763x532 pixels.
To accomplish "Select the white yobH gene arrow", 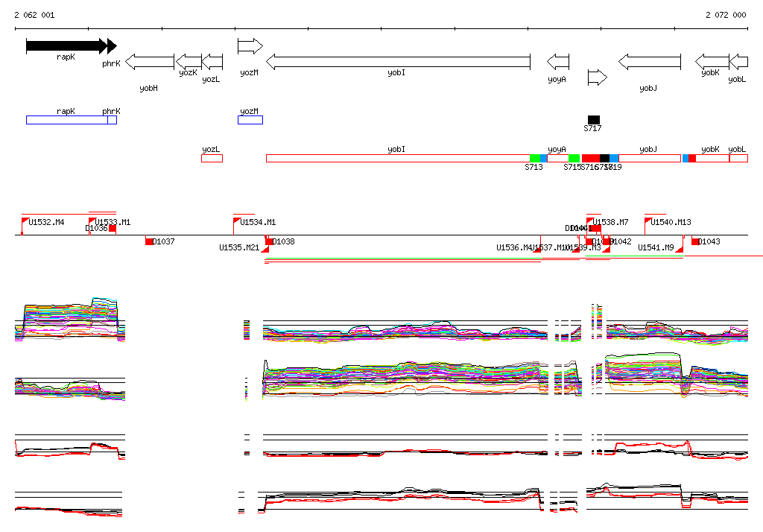I will click(x=149, y=62).
